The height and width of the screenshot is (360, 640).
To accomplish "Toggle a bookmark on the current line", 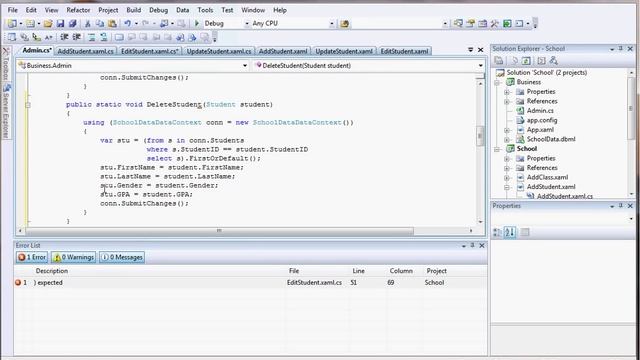I will tap(119, 38).
